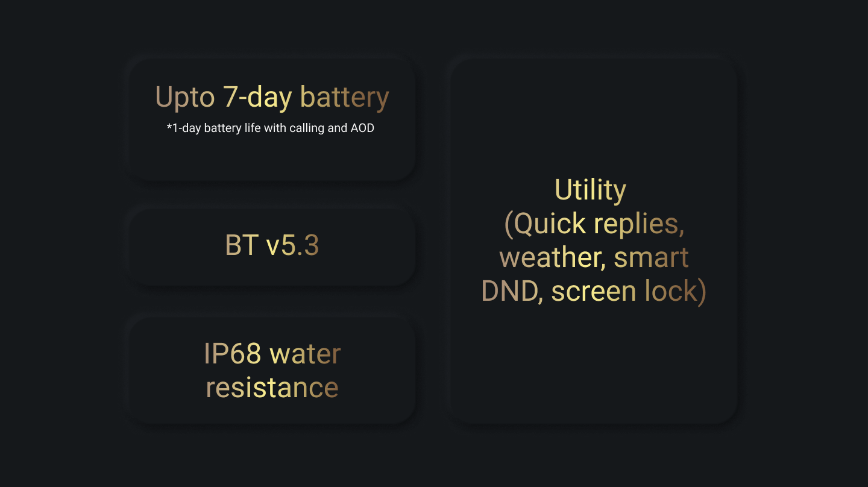Click the word "smart" in Utility card
Viewport: 868px width, 487px height.
(651, 258)
